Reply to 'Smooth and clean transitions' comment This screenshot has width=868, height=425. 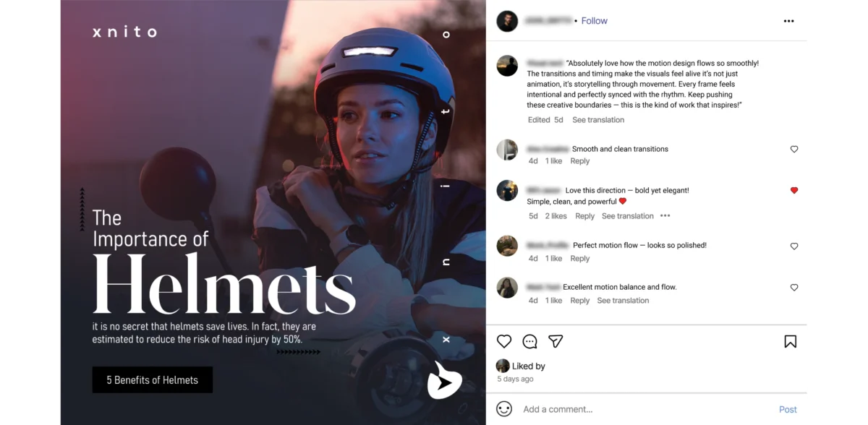(x=580, y=161)
